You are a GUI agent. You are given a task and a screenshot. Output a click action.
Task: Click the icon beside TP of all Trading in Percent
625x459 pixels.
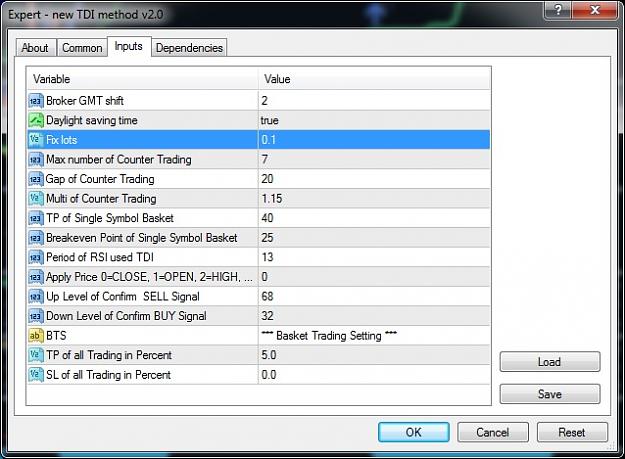pos(35,355)
